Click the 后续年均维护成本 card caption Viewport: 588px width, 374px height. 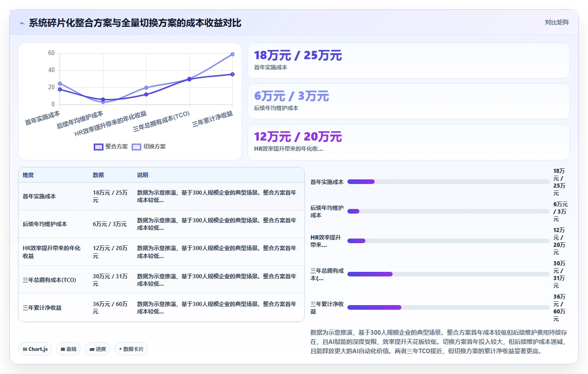(276, 108)
